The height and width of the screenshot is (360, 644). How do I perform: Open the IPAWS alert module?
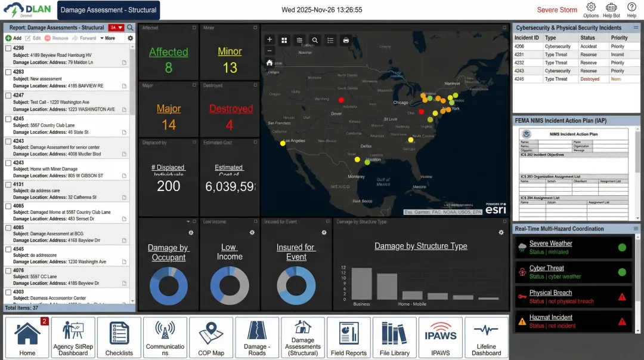(441, 337)
